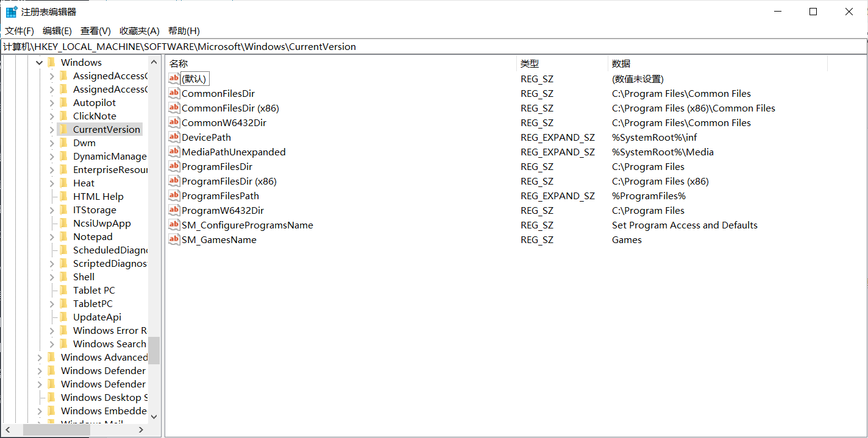Expand the Notepad key node
868x438 pixels.
[x=52, y=236]
